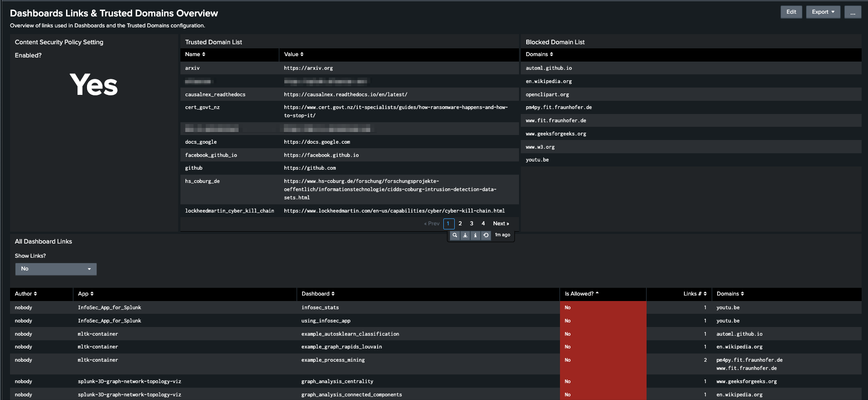Click https://docs.google.com value cell
The height and width of the screenshot is (400, 868).
tap(317, 142)
